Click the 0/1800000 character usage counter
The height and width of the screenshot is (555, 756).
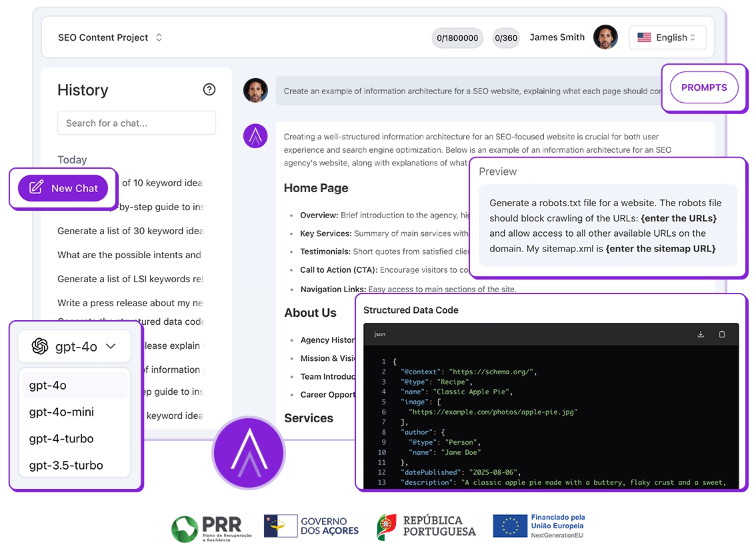[x=457, y=38]
